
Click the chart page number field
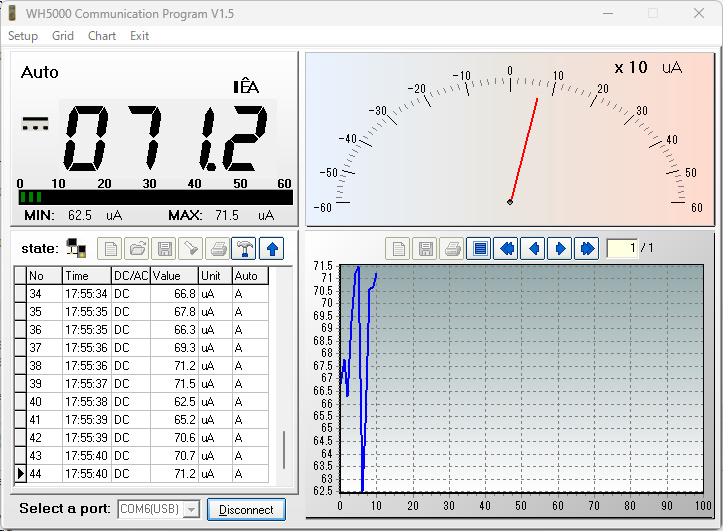(x=621, y=248)
